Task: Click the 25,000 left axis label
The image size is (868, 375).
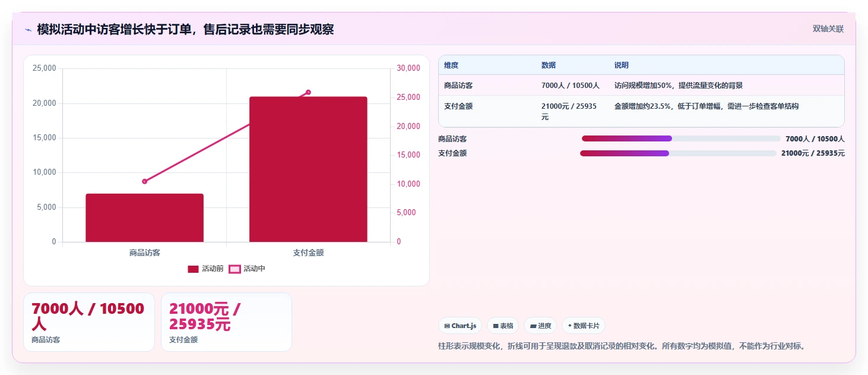Action: tap(45, 68)
